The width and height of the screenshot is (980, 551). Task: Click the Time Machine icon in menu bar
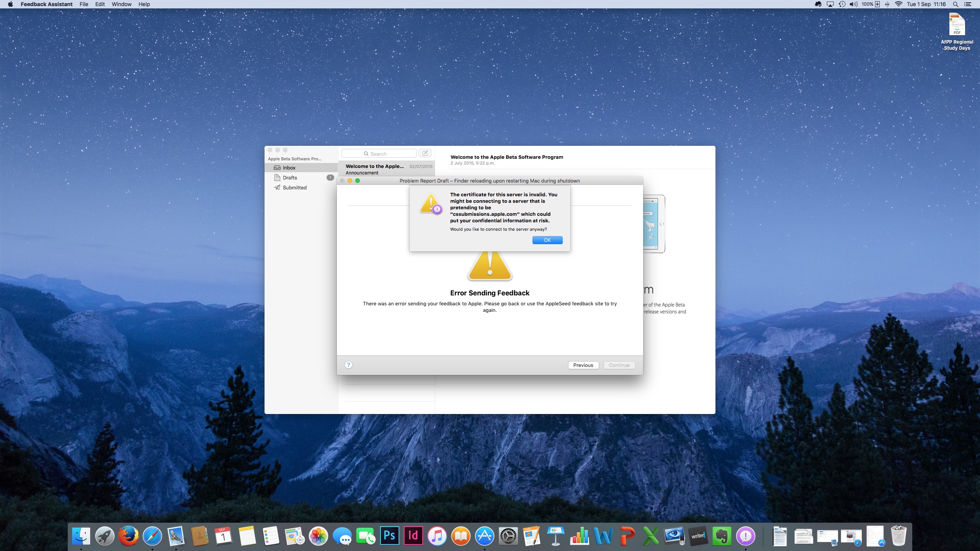[x=842, y=4]
